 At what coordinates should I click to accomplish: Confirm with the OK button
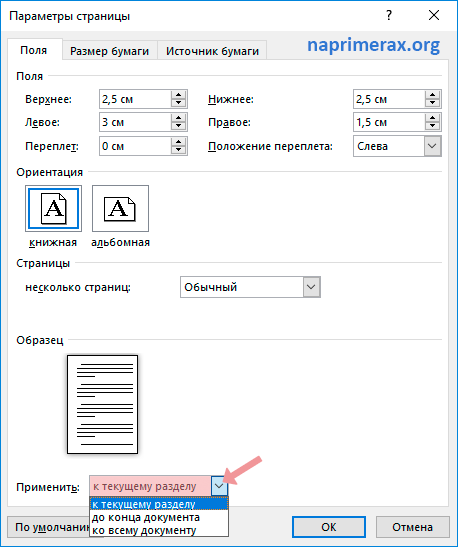click(x=329, y=527)
